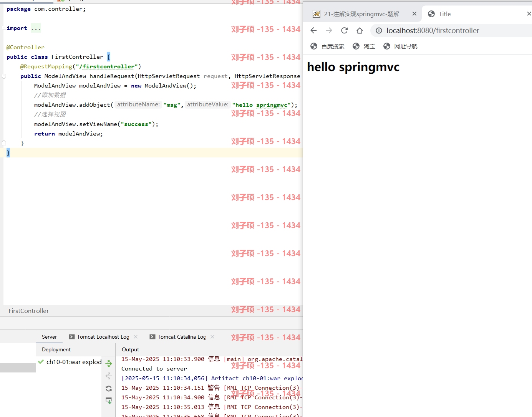Click the greyed-out undeploy arrows icon
Screen dimensions: 532x417
[x=109, y=376]
